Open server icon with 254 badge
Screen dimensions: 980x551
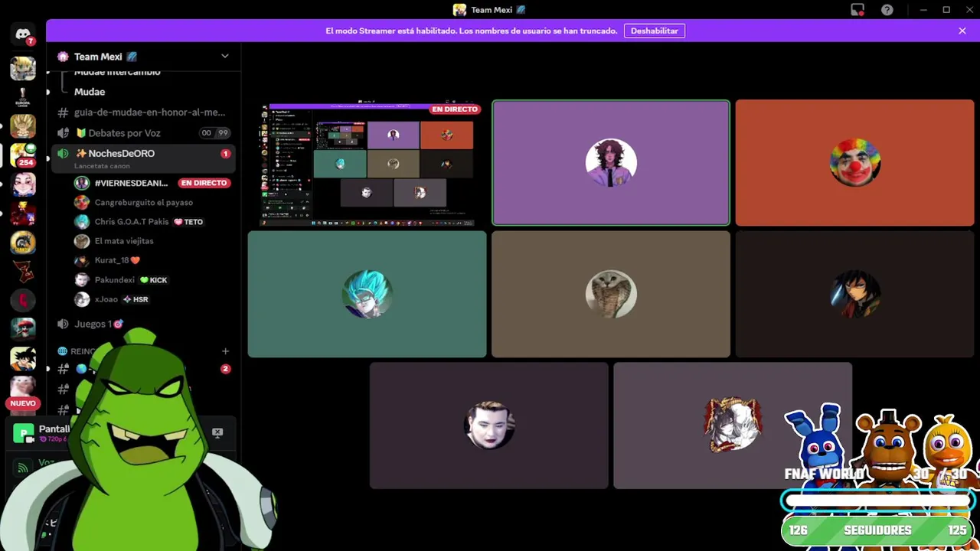click(x=23, y=155)
